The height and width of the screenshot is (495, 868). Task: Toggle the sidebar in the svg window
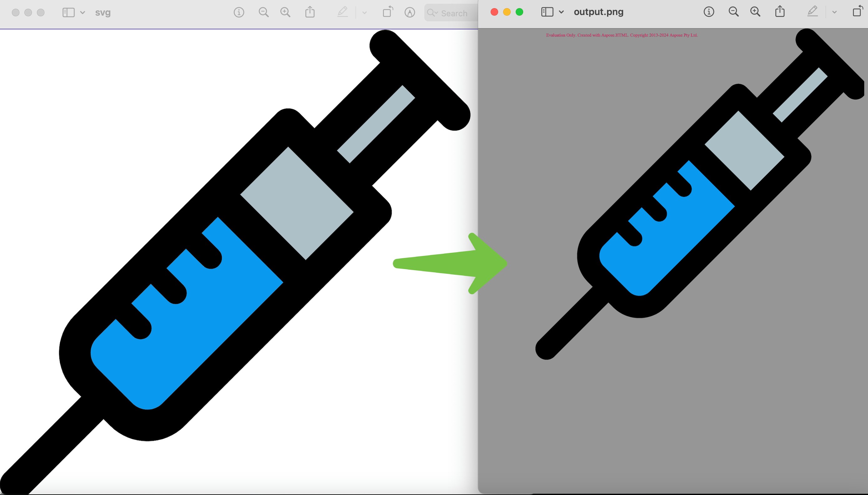pyautogui.click(x=68, y=13)
